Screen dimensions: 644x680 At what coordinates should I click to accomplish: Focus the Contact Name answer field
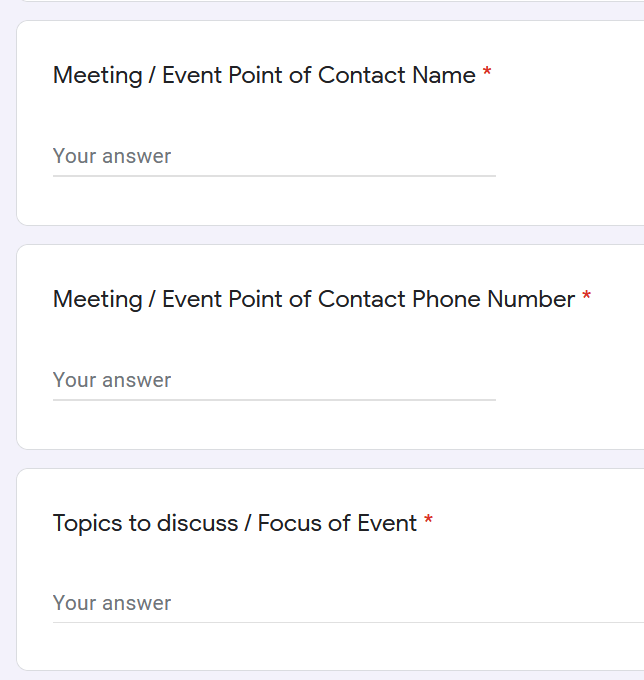coord(274,157)
